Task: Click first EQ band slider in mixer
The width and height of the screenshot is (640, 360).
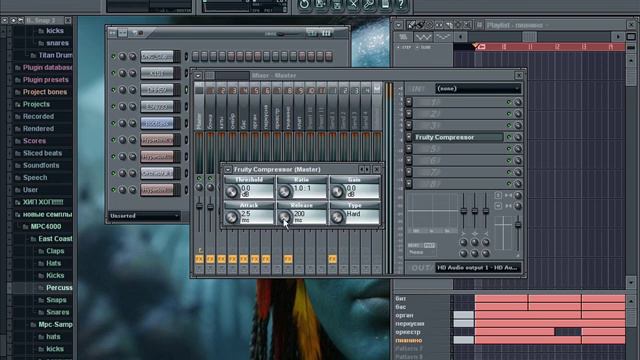Action: (x=464, y=211)
